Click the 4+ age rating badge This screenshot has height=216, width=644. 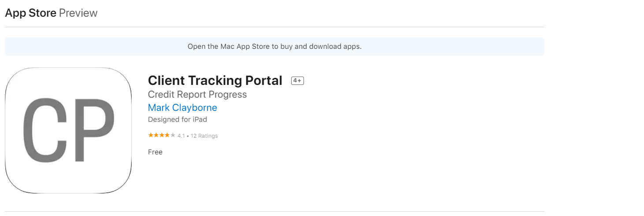click(297, 81)
